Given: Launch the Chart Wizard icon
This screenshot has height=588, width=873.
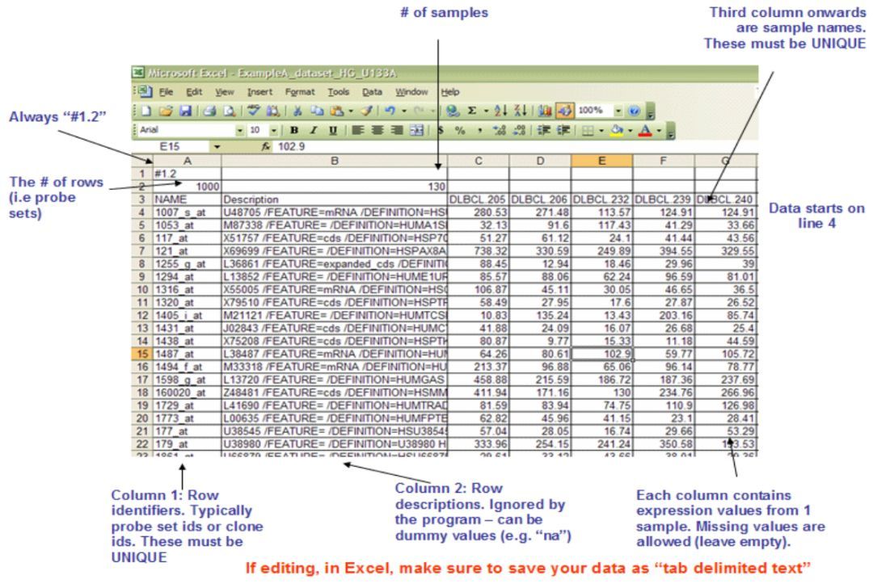Looking at the screenshot, I should click(x=545, y=111).
